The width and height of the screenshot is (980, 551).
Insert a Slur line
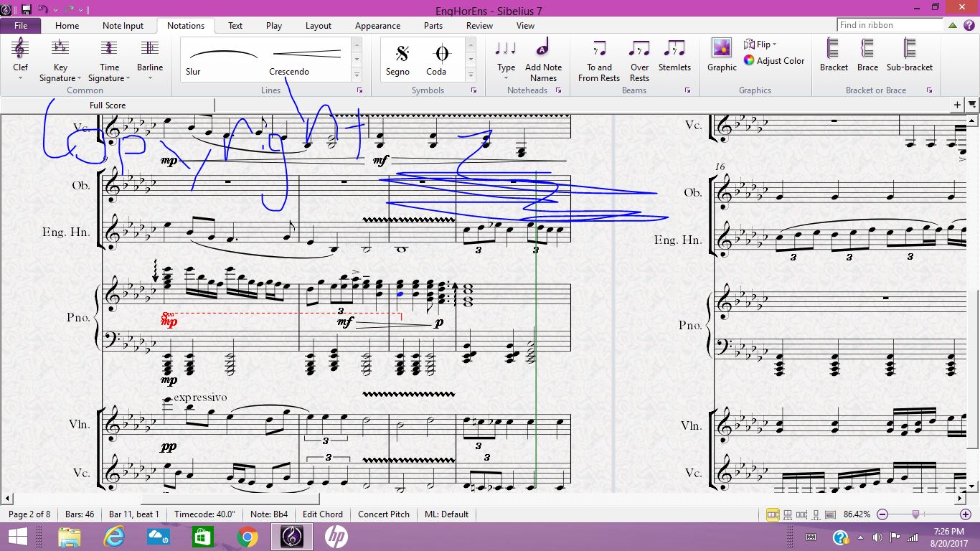tap(223, 60)
